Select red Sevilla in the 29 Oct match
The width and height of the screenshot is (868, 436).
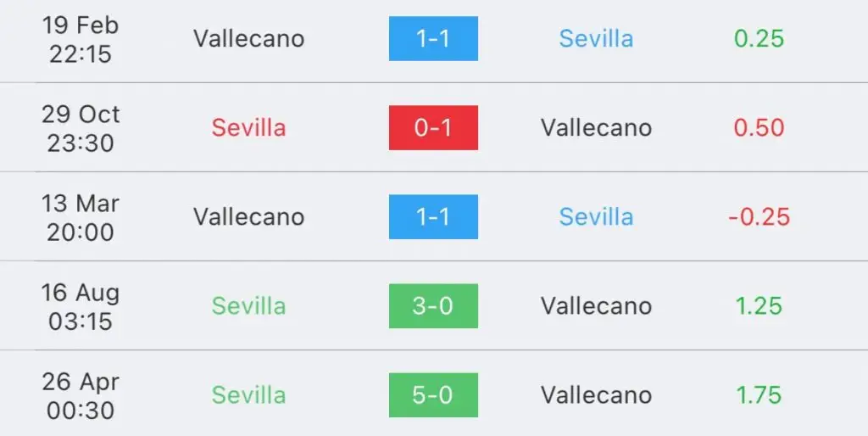pos(249,128)
